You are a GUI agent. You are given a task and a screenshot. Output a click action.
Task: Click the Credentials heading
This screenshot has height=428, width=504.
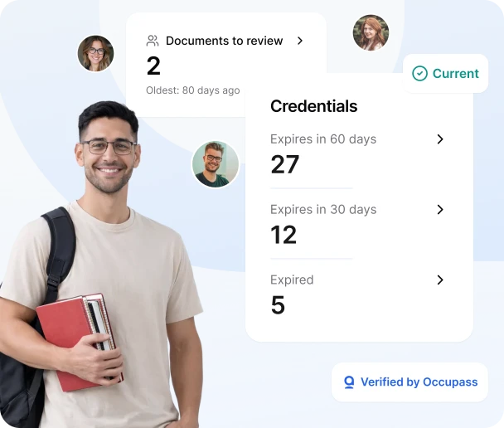pyautogui.click(x=313, y=106)
